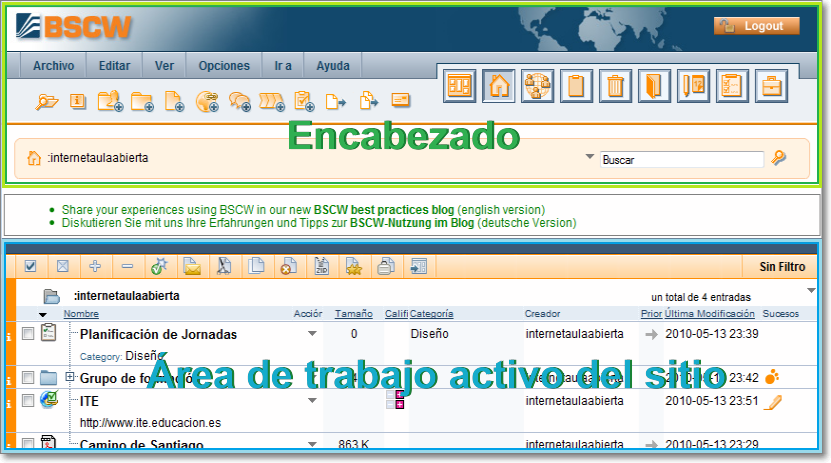Open the Ayuda menu
831x463 pixels.
333,66
